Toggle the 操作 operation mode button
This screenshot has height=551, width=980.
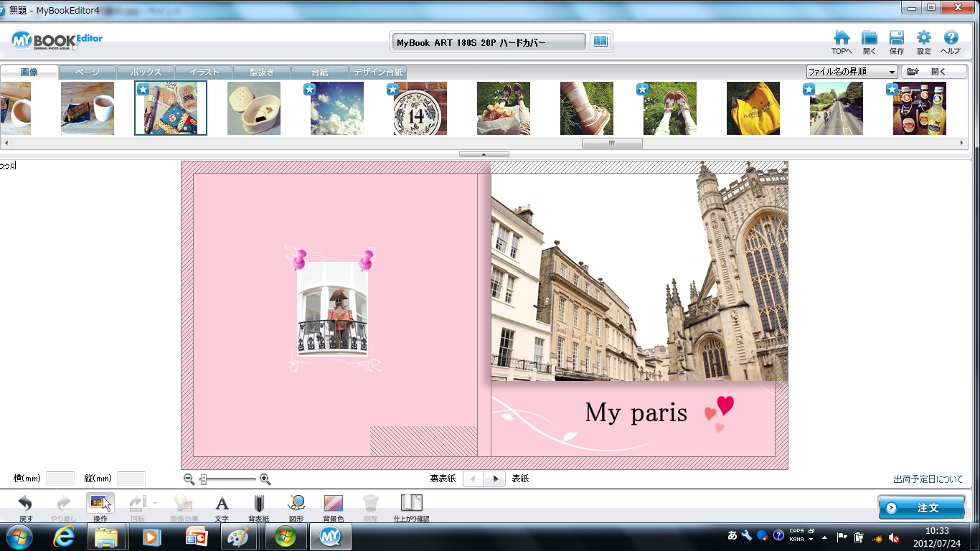pos(100,504)
